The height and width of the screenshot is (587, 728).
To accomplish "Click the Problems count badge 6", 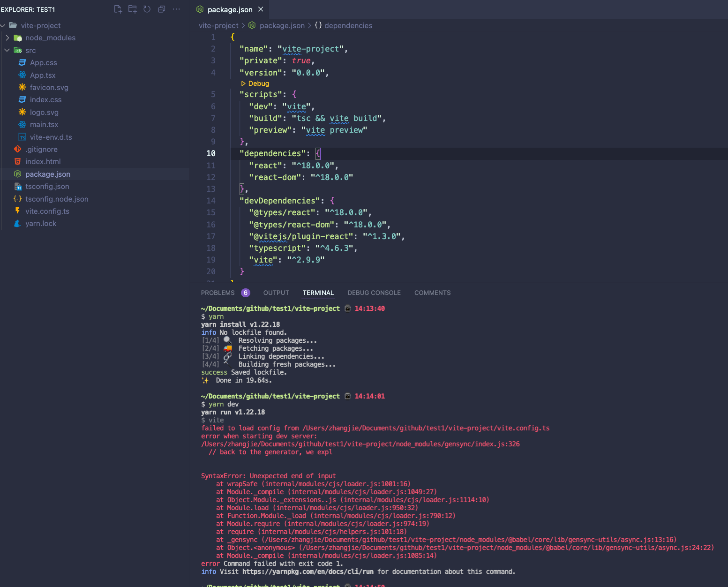I will 246,293.
